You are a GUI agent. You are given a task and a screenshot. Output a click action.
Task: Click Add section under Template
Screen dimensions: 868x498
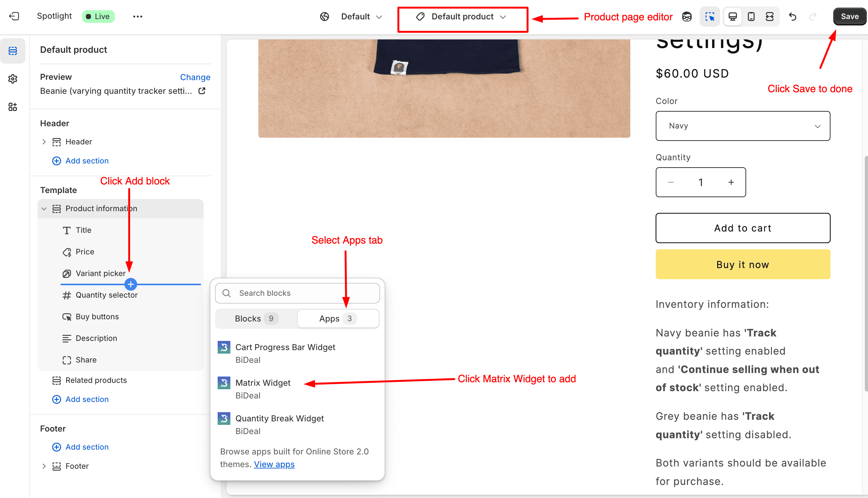click(x=80, y=399)
